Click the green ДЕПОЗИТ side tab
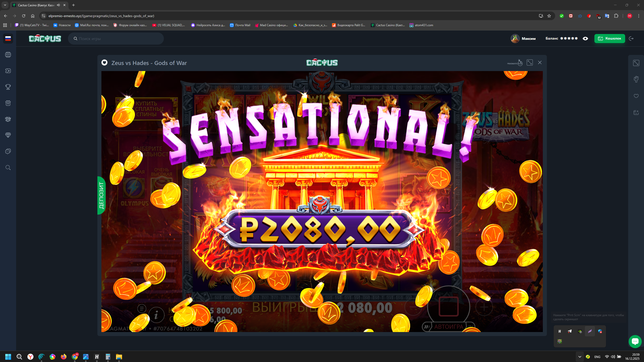 point(101,195)
